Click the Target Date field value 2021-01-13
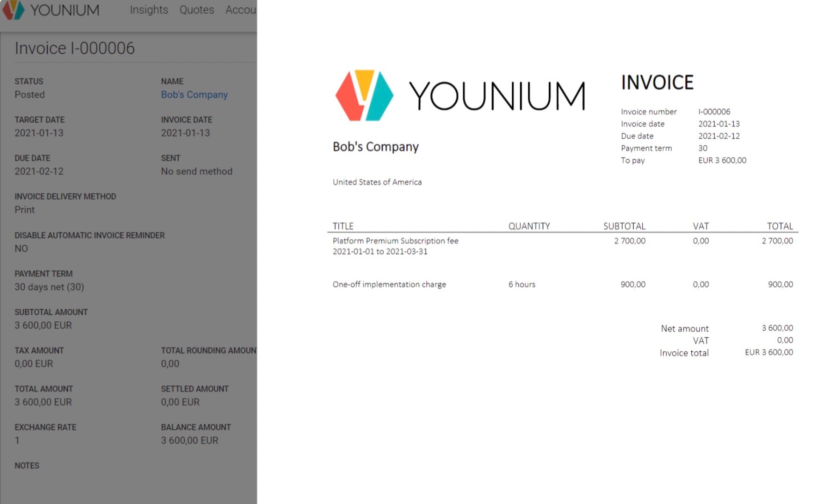 click(40, 133)
